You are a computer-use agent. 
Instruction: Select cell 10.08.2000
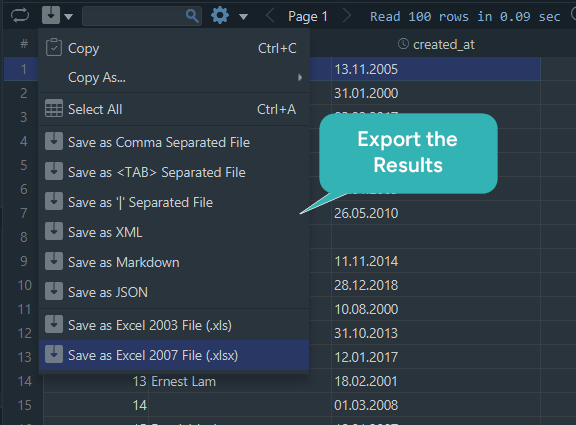436,309
